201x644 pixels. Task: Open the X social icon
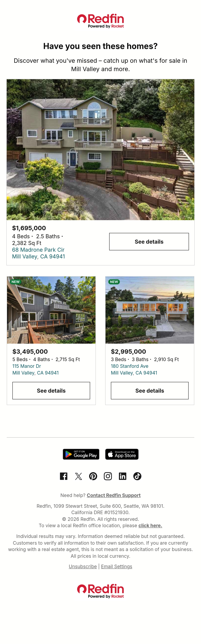(x=78, y=476)
